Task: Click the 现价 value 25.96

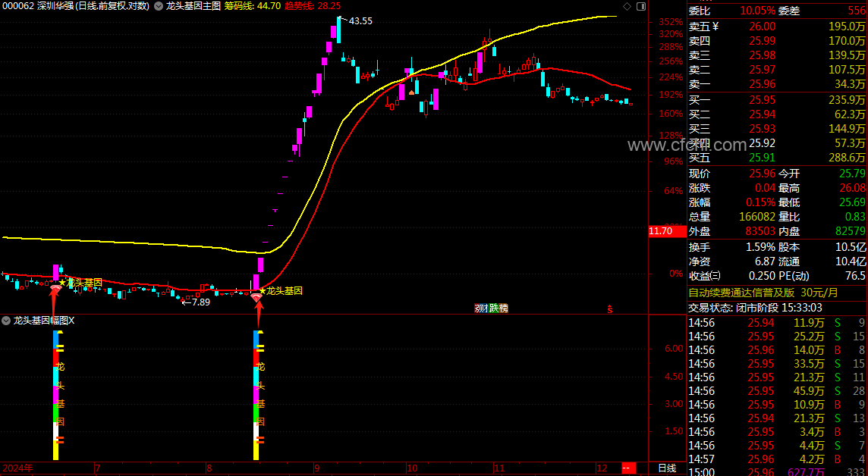Action: 763,174
